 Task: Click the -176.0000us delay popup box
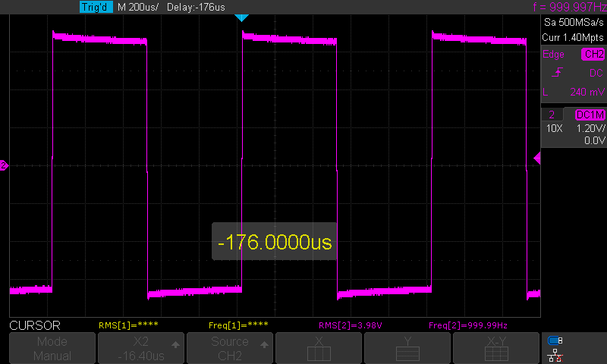(274, 241)
